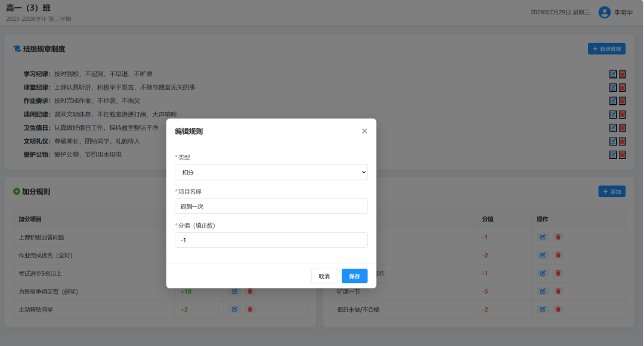Edit the 旷课一节 deduction item
644x346 pixels.
543,291
